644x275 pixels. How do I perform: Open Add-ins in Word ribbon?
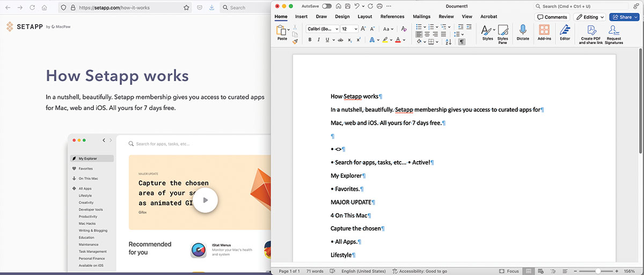click(x=544, y=33)
